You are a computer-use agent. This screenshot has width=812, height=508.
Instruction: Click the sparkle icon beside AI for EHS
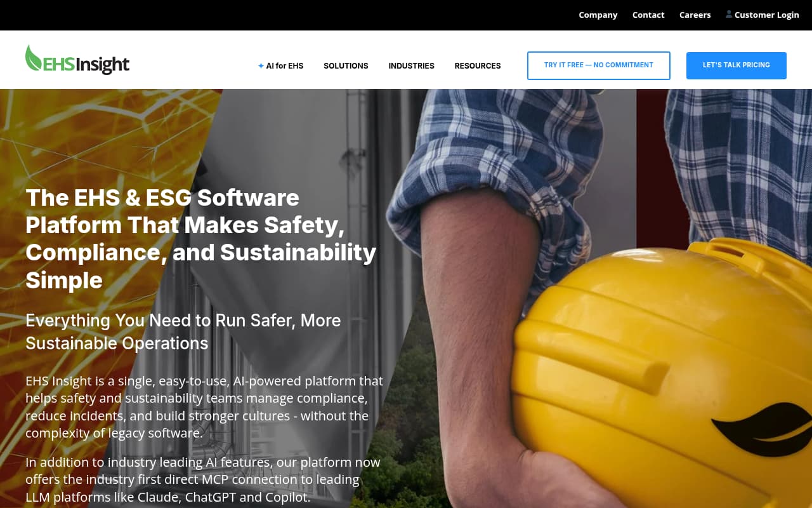(x=261, y=66)
